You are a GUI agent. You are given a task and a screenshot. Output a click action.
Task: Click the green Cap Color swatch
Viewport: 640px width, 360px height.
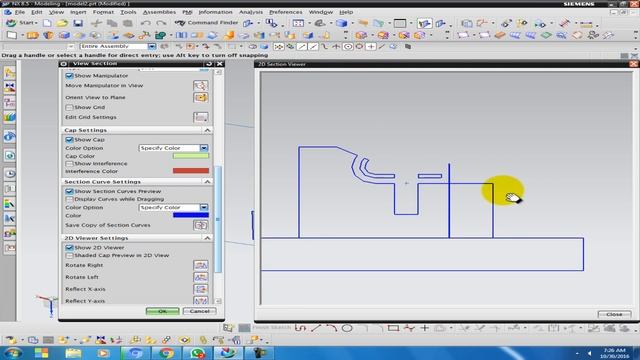coord(191,156)
